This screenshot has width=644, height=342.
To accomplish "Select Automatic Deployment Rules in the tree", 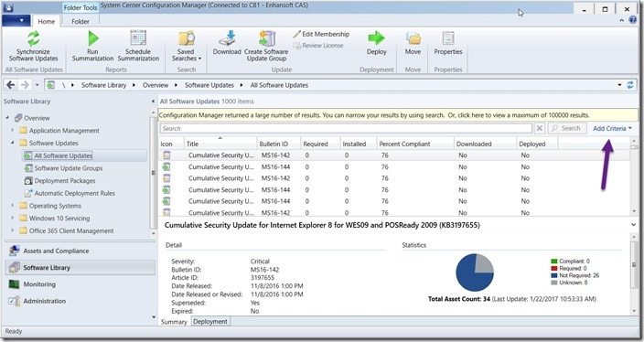I will click(x=74, y=193).
